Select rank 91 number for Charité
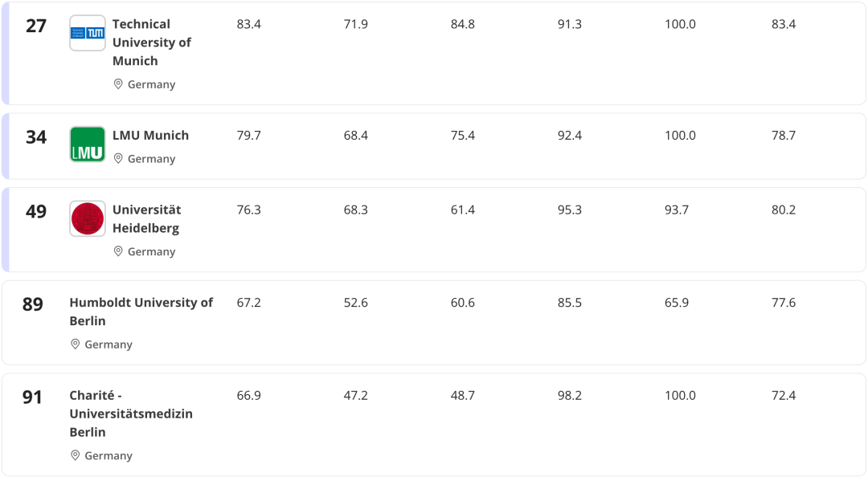Screen dimensions: 868x481 33,397
